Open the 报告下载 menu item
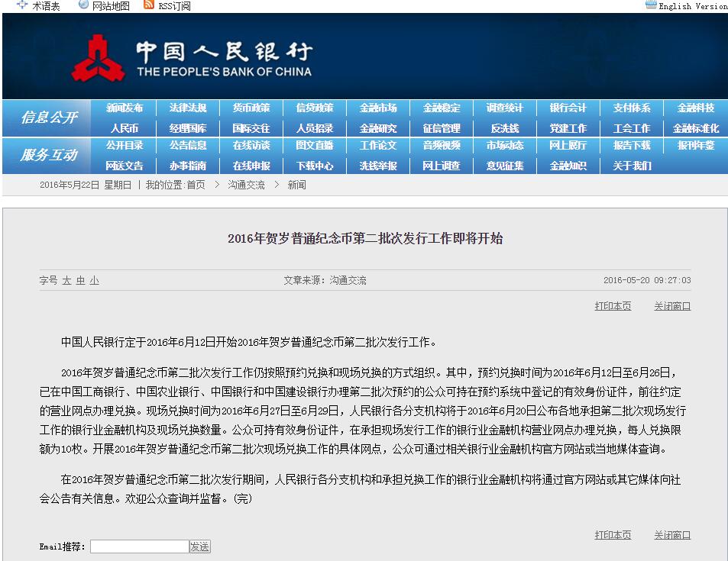This screenshot has width=728, height=561. [x=632, y=145]
